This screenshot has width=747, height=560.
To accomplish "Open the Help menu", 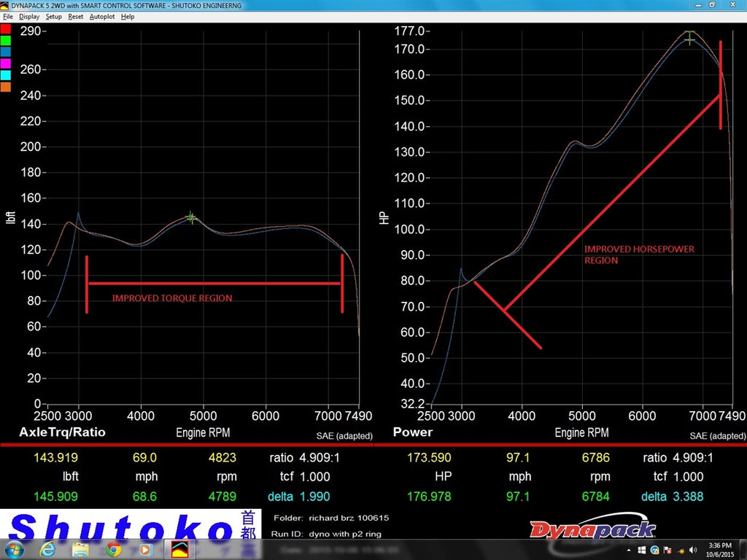I will click(127, 17).
